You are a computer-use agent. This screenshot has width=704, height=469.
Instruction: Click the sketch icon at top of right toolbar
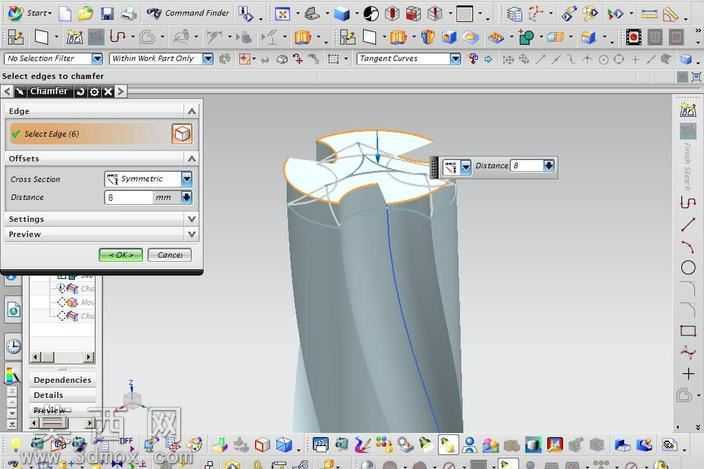[x=688, y=110]
